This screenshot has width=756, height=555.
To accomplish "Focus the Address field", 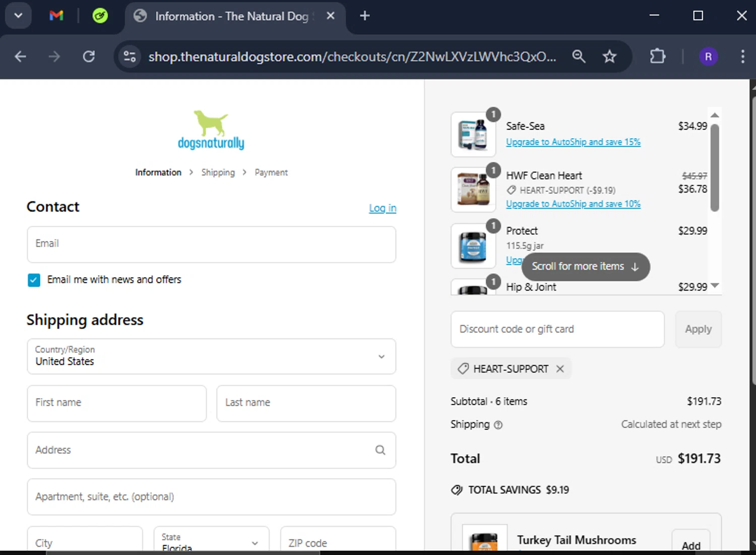I will point(211,450).
